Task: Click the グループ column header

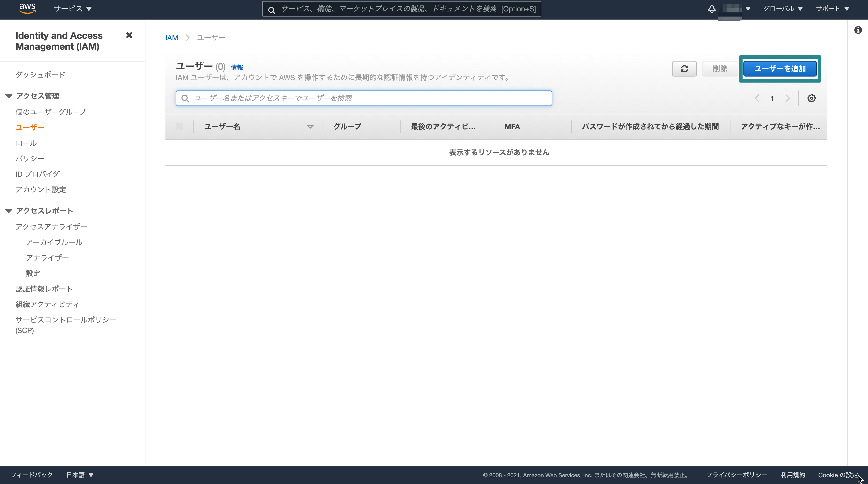Action: (347, 127)
